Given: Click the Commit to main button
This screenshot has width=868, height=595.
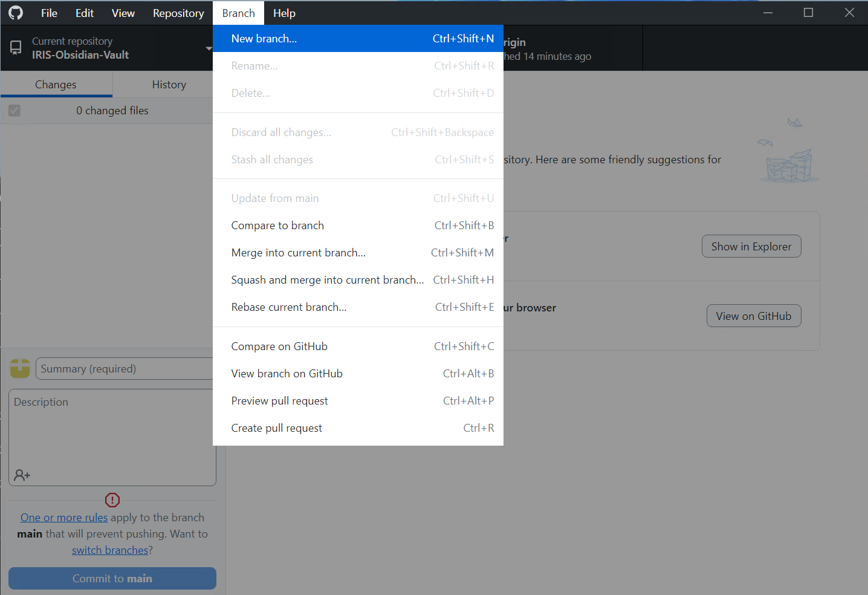Looking at the screenshot, I should 112,579.
